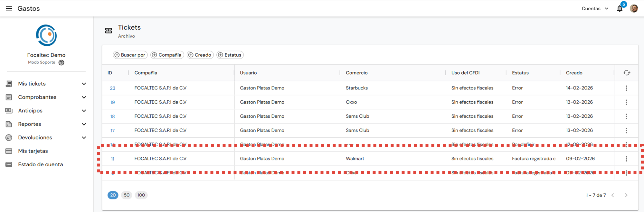644x212 pixels.
Task: Open row options for ticket 11
Action: (626, 159)
